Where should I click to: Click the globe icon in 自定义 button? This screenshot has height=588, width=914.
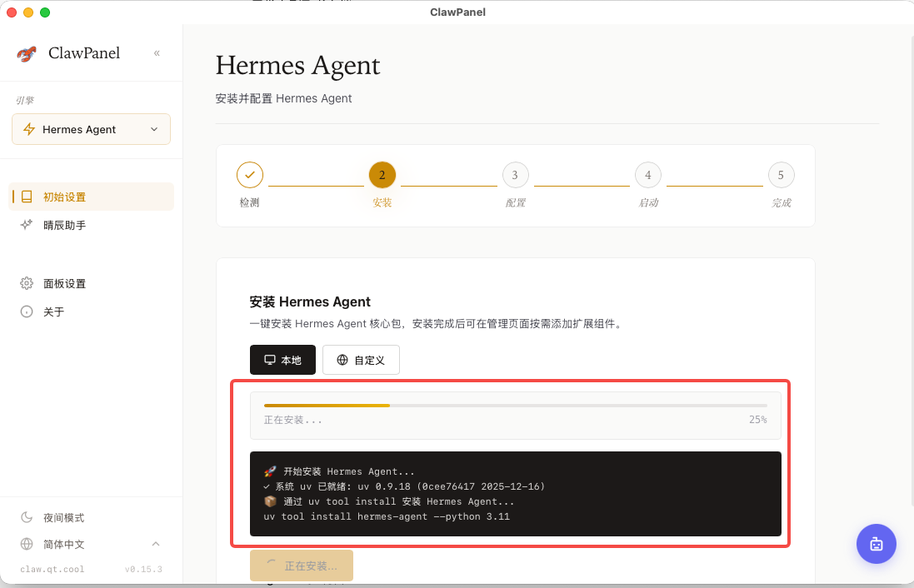342,360
